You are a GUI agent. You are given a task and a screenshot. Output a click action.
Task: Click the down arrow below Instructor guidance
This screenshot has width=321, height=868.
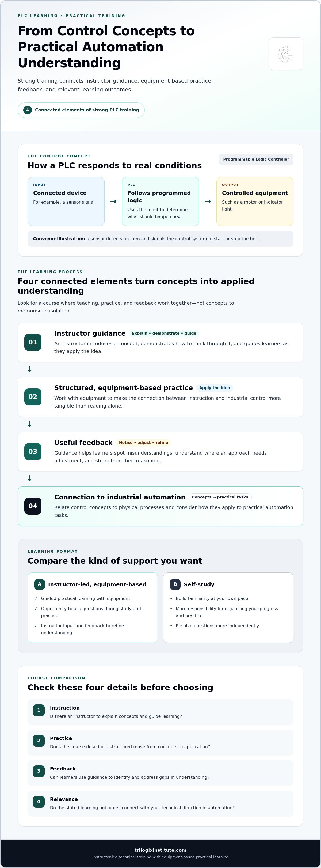click(x=30, y=369)
